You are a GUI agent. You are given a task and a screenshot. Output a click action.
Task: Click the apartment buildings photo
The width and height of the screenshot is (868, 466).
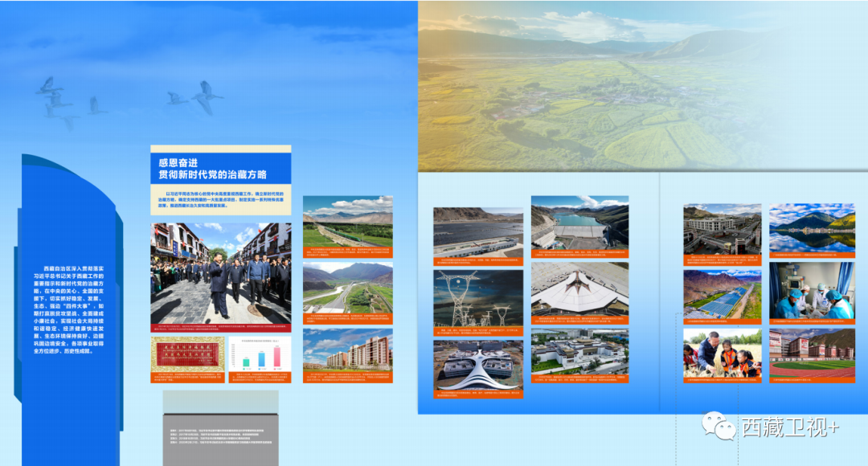[347, 349]
